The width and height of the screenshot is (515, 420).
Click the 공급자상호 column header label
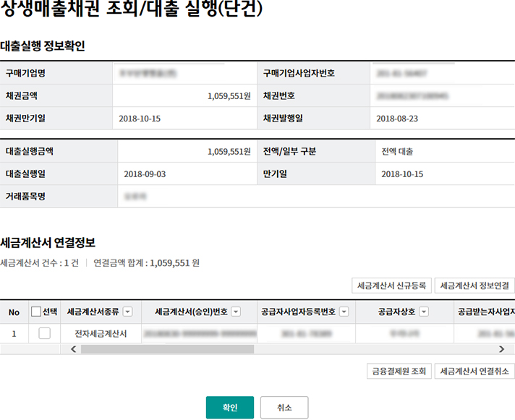[395, 312]
